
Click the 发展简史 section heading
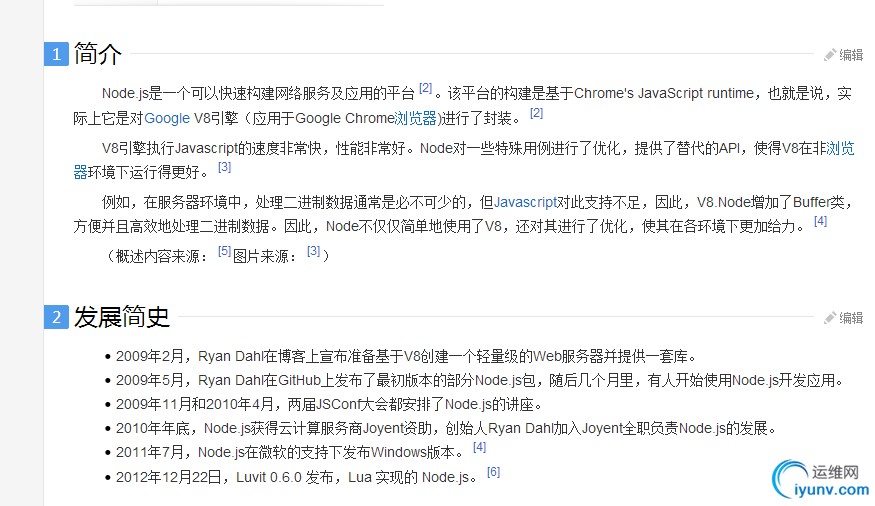(x=122, y=317)
